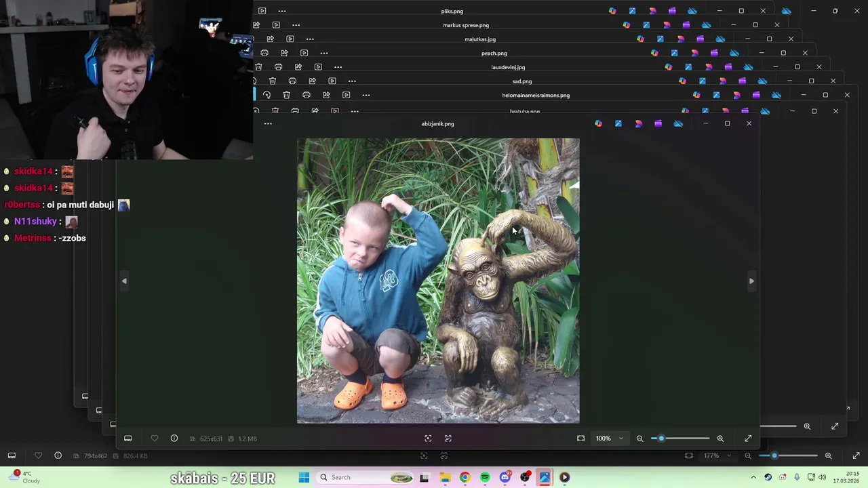Zoom out in abizjanik.png window

[639, 439]
